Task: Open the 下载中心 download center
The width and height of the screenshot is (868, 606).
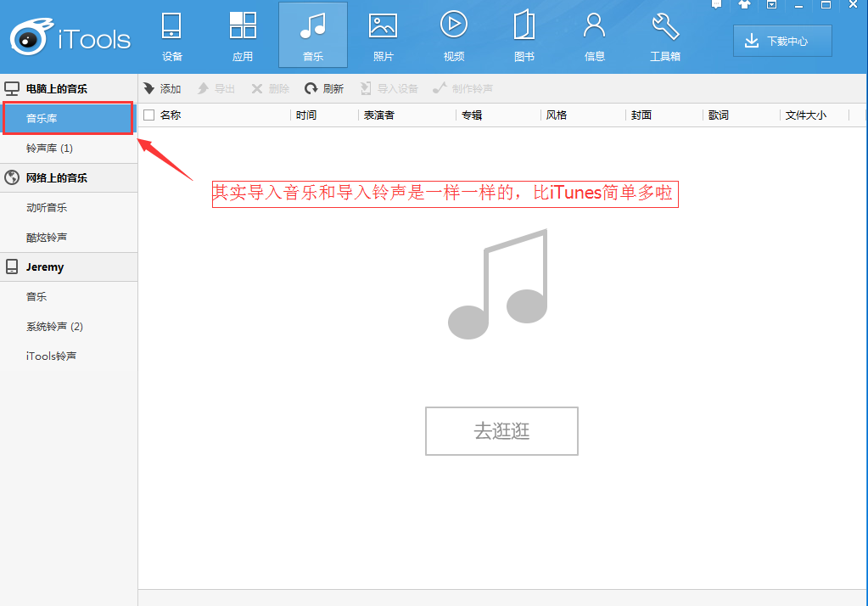Action: 782,41
